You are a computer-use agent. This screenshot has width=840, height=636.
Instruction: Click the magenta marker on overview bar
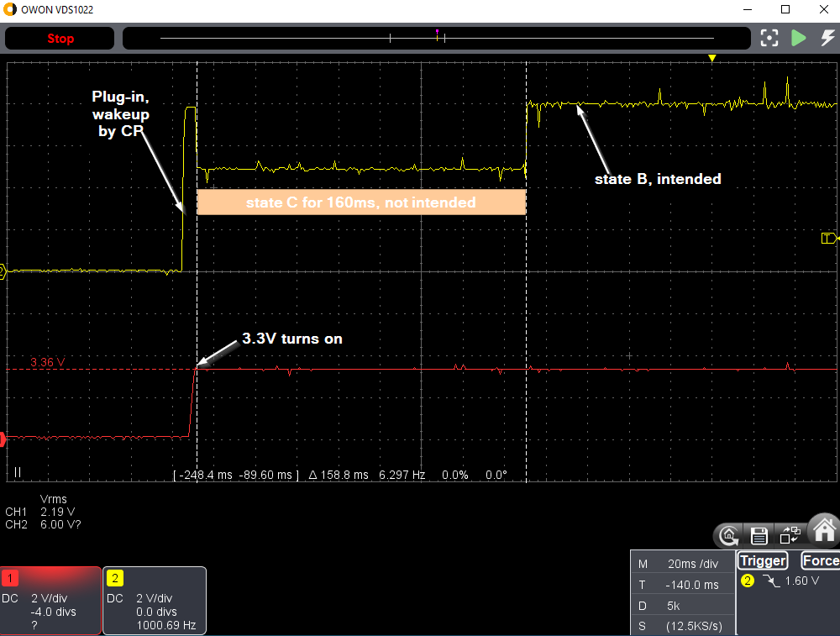[437, 33]
